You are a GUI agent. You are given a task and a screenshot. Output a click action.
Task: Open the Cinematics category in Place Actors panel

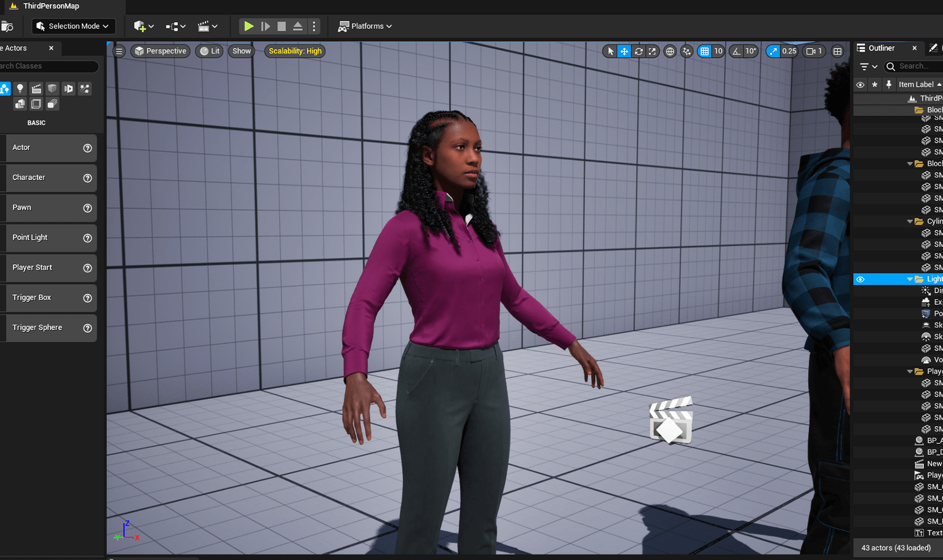[x=36, y=89]
